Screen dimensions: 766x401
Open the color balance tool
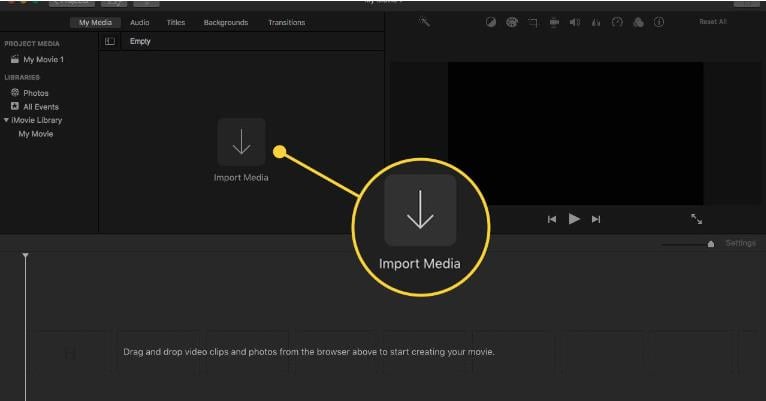(490, 22)
